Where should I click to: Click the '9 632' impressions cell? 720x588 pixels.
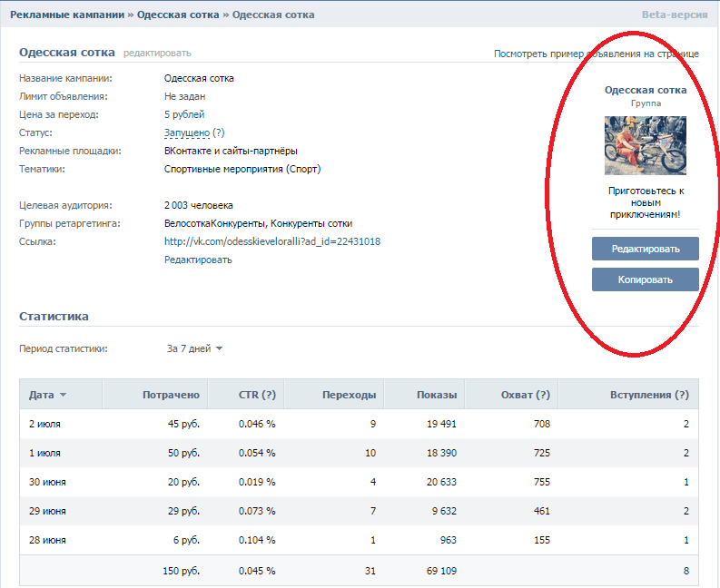444,511
